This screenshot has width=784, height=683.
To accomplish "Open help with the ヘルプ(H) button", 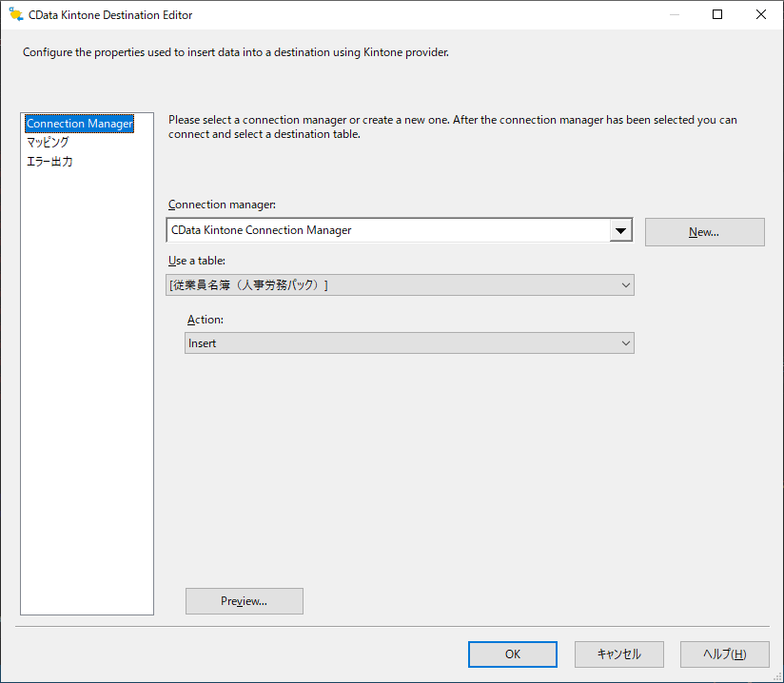I will (724, 654).
